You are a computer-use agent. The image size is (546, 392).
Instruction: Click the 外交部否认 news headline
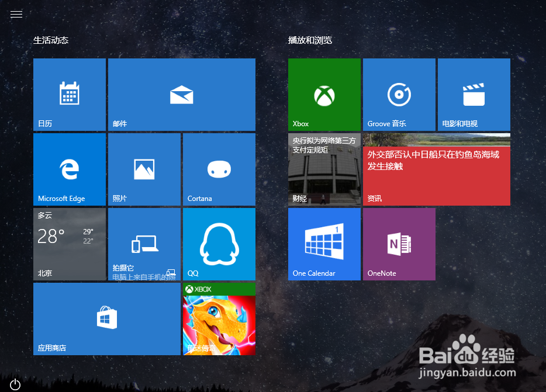point(433,160)
